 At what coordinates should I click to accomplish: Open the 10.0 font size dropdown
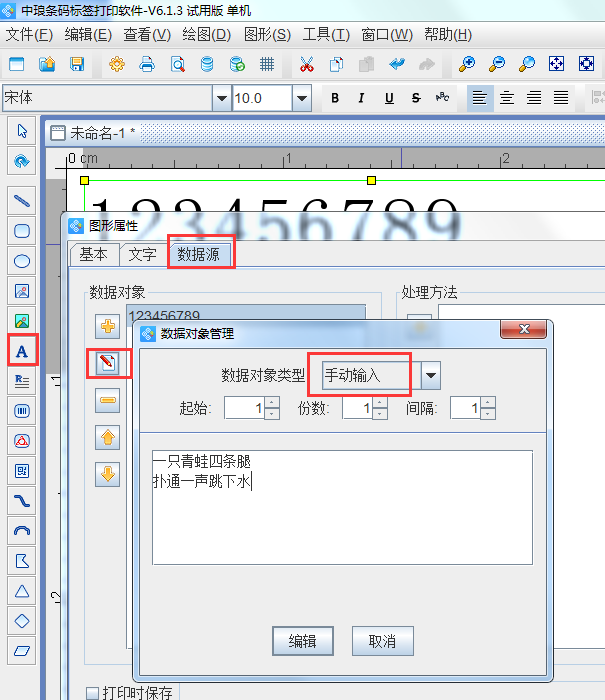click(x=302, y=98)
